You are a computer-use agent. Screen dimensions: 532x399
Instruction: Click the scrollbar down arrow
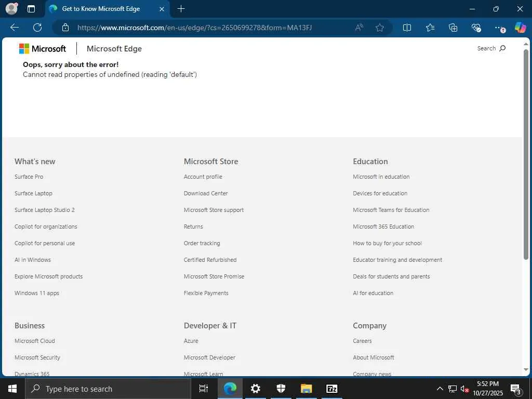tap(526, 370)
